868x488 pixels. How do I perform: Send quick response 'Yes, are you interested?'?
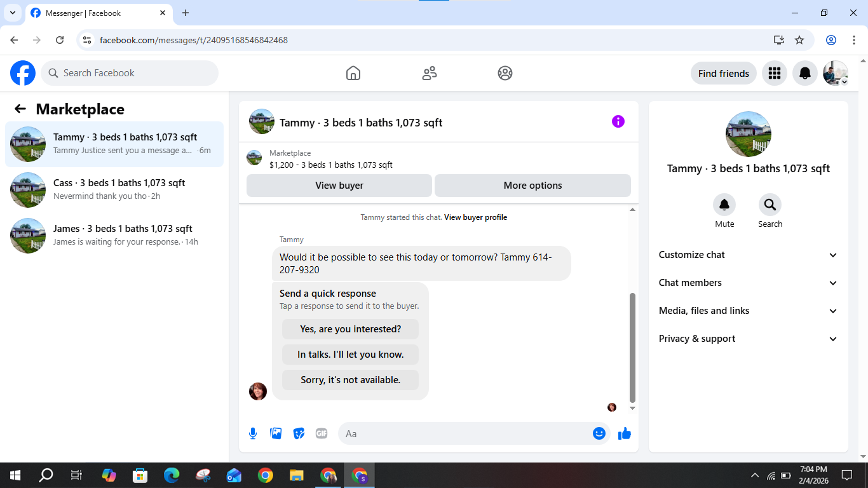[x=350, y=329]
